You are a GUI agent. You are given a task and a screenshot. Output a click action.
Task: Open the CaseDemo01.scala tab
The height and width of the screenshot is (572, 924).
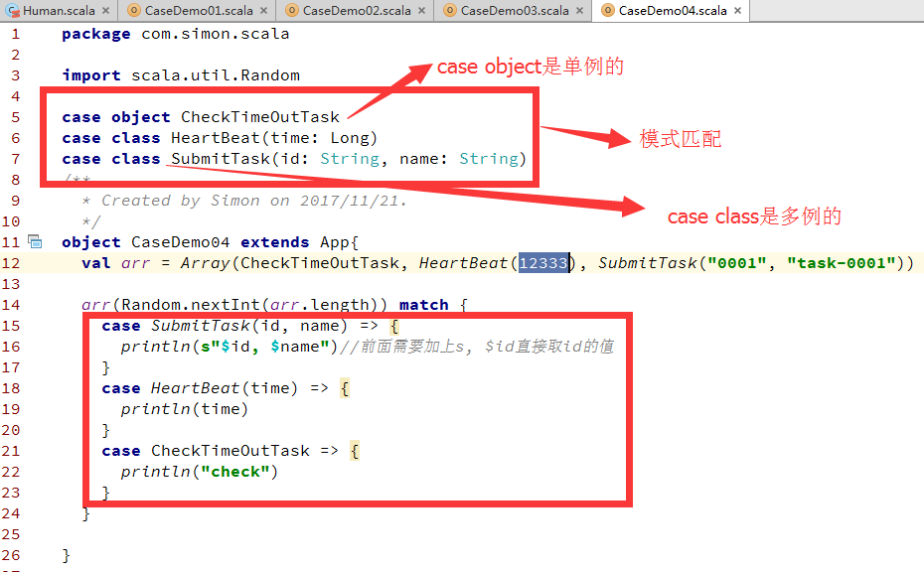[x=199, y=11]
